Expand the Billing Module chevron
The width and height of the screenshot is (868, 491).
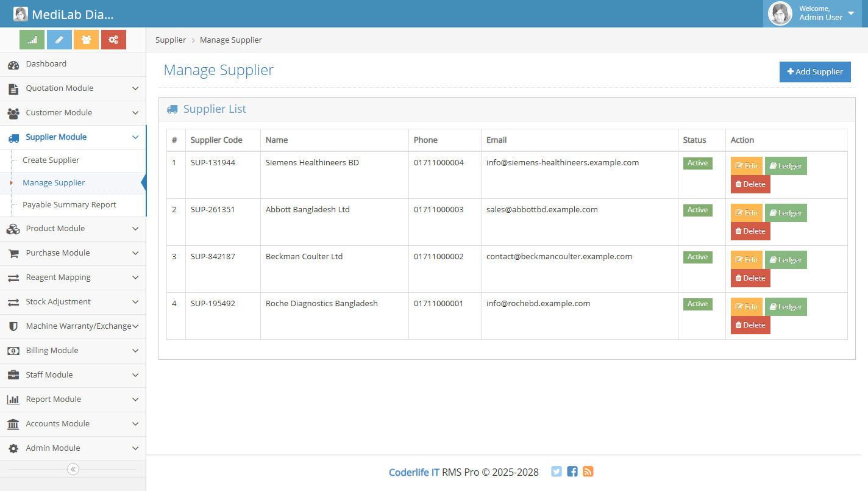(x=135, y=351)
